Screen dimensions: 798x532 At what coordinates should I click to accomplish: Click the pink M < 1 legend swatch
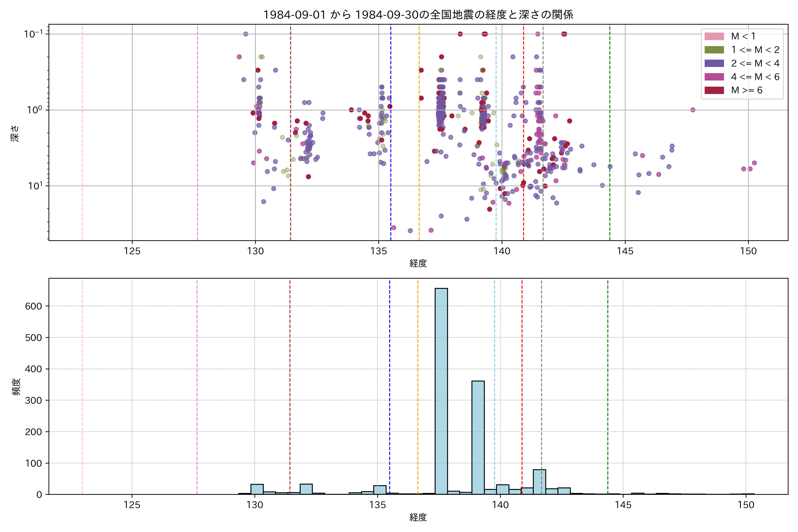click(714, 36)
